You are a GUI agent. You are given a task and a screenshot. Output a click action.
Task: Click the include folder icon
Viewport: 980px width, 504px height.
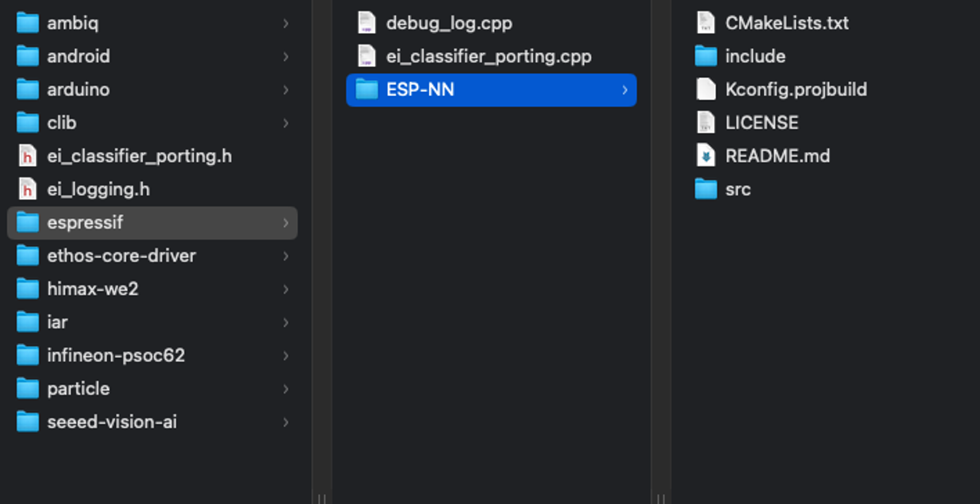click(x=706, y=56)
